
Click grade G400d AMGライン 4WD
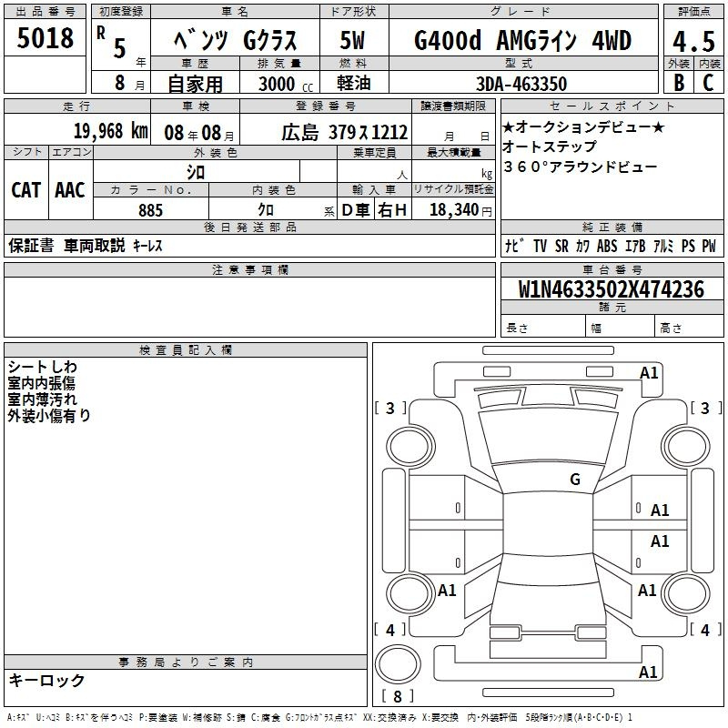[x=522, y=40]
